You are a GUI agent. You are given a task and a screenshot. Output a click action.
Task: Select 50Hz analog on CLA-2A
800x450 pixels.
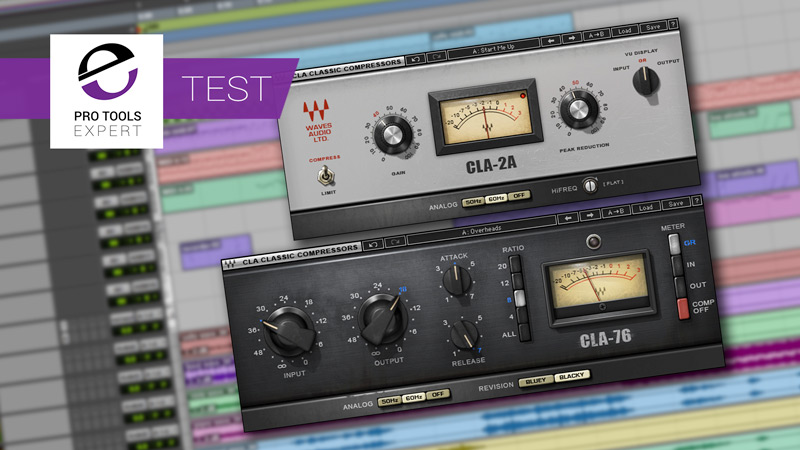click(x=472, y=202)
